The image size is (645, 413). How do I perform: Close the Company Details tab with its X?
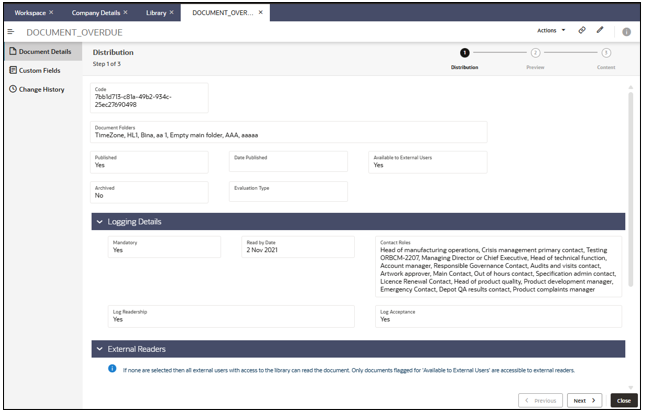point(125,12)
